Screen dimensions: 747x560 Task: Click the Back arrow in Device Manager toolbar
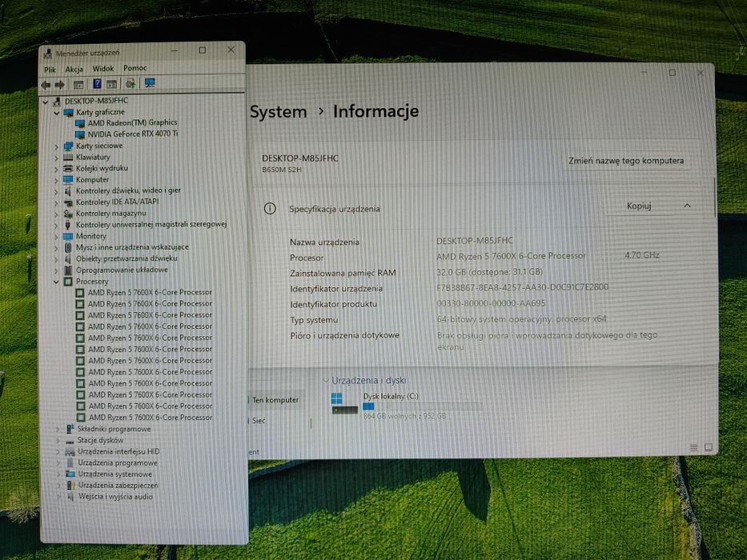tap(46, 85)
